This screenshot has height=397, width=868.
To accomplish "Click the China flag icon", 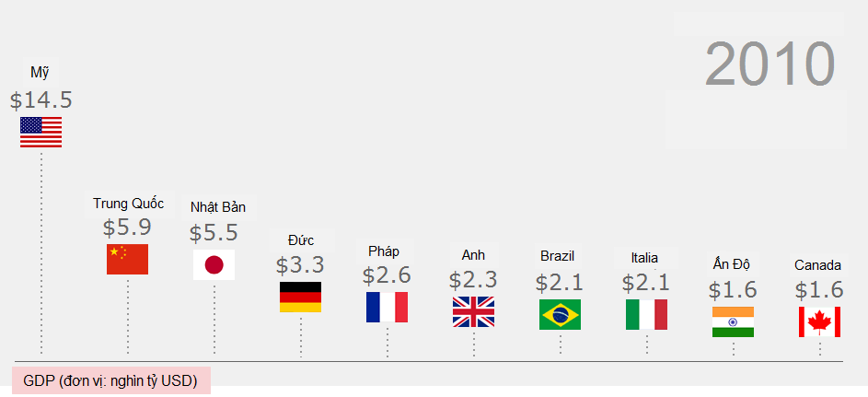I will [127, 260].
